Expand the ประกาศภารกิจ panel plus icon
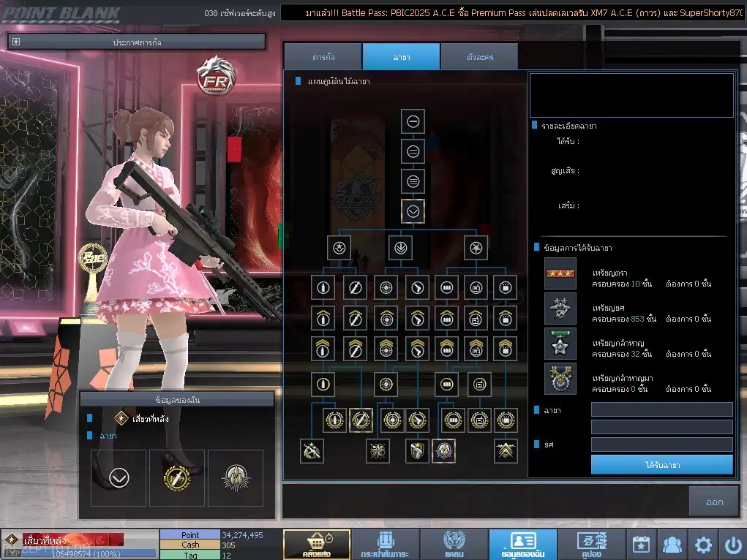Viewport: 747px width, 560px height. click(x=15, y=42)
